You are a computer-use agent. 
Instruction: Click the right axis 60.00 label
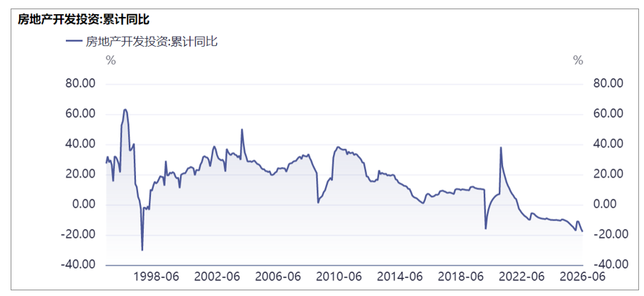(x=608, y=114)
